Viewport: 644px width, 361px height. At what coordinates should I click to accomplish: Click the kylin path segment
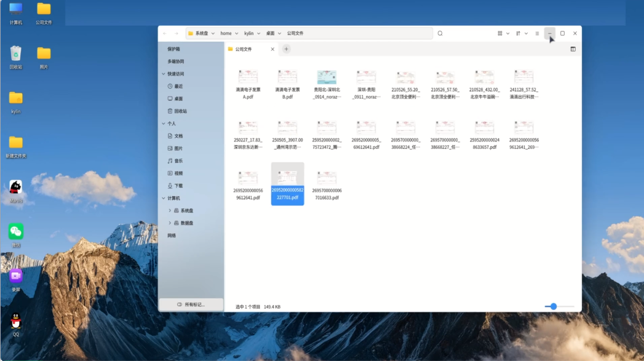pyautogui.click(x=249, y=33)
